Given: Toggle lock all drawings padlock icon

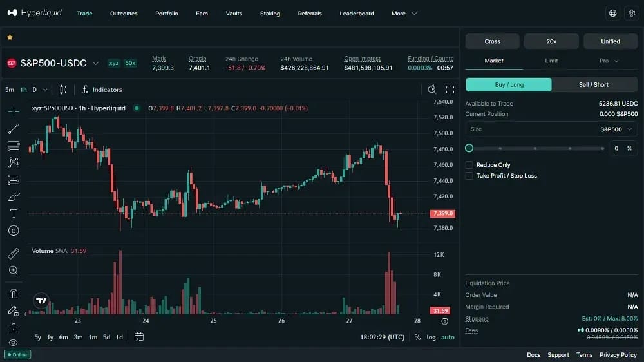Looking at the screenshot, I should pyautogui.click(x=14, y=327).
